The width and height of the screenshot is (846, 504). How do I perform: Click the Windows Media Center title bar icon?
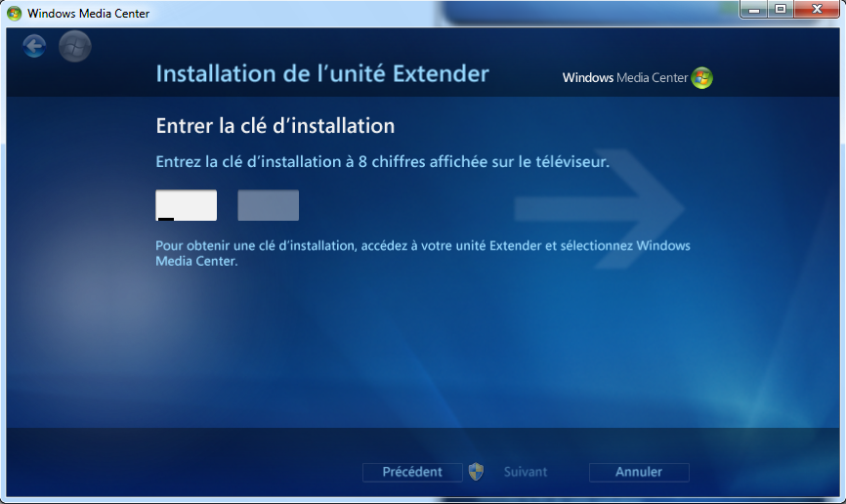[x=14, y=13]
